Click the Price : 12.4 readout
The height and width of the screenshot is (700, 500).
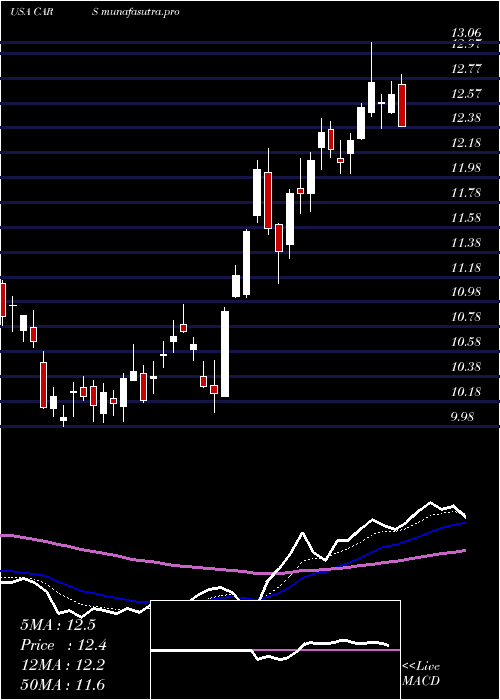(63, 645)
